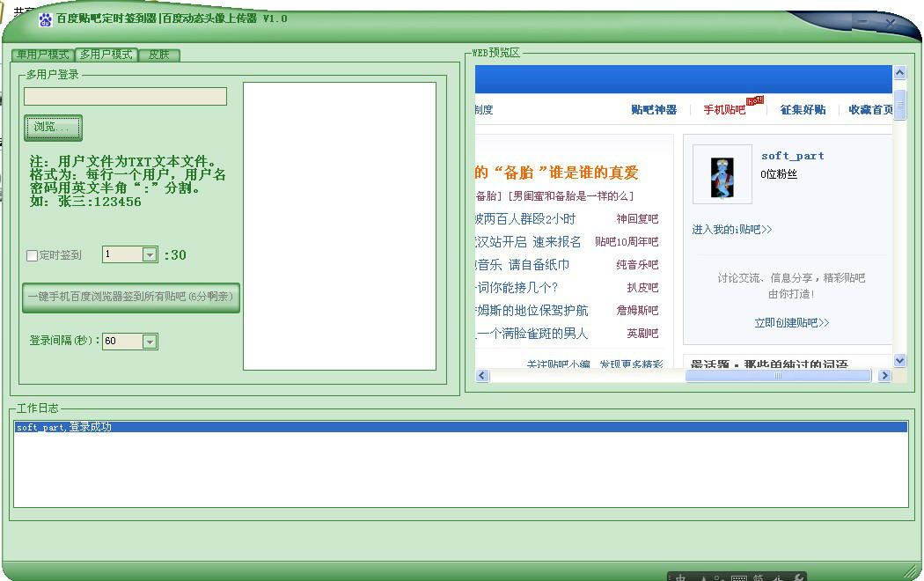Click the post ending 速来报名
This screenshot has width=924, height=581.
528,242
